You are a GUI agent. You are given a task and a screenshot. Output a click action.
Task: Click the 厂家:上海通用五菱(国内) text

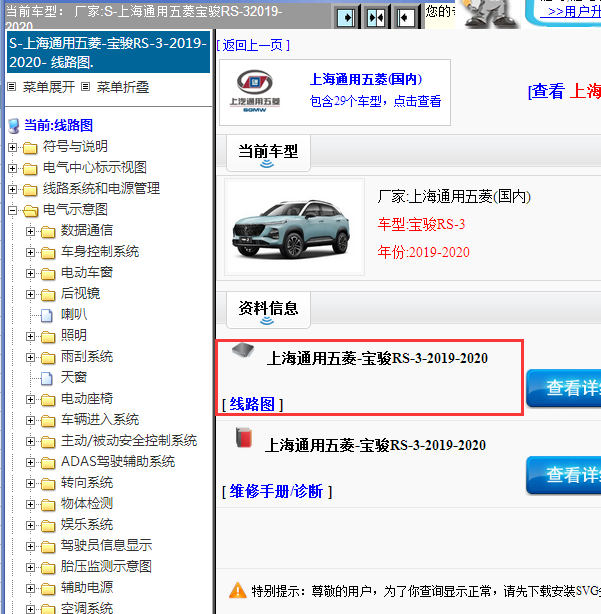click(x=454, y=197)
